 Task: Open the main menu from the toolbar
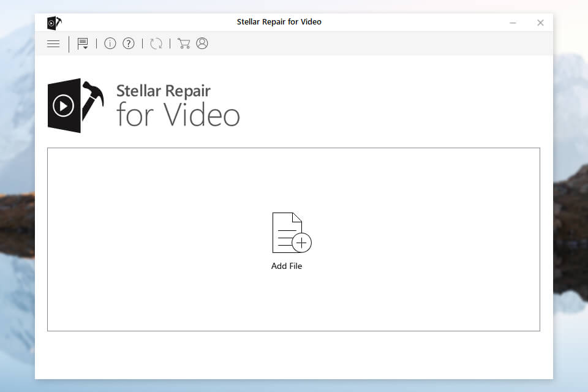pyautogui.click(x=53, y=43)
